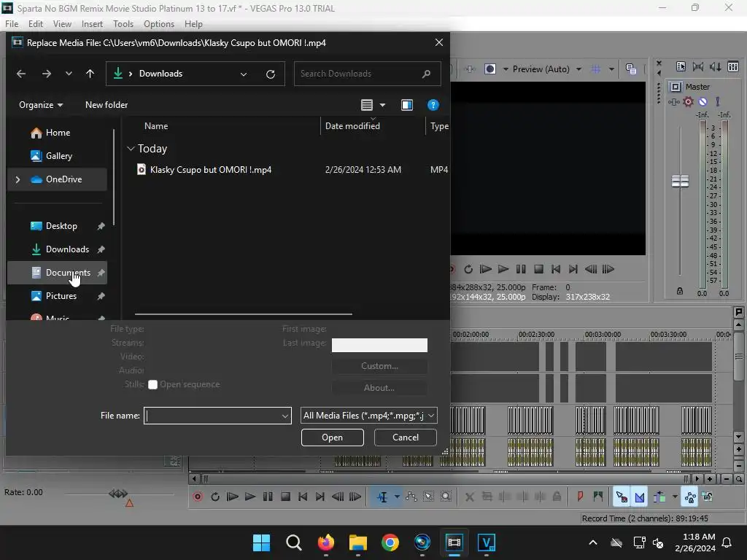747x560 pixels.
Task: Click Stop in the timeline transport bar
Action: pyautogui.click(x=285, y=497)
